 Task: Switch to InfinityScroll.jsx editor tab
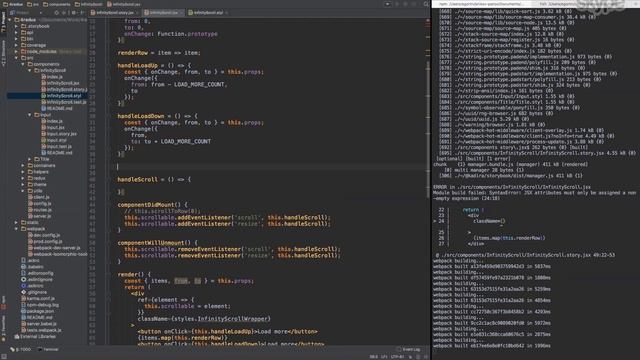click(x=163, y=13)
